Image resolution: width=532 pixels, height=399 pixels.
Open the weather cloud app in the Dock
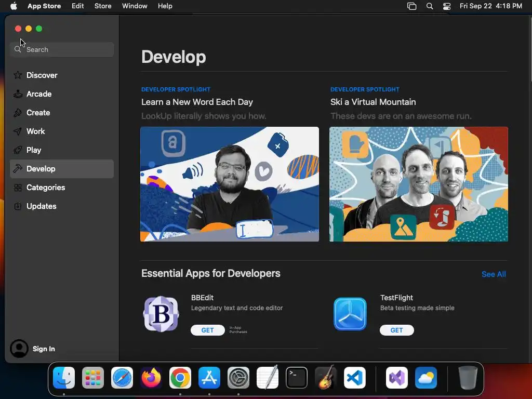click(426, 378)
